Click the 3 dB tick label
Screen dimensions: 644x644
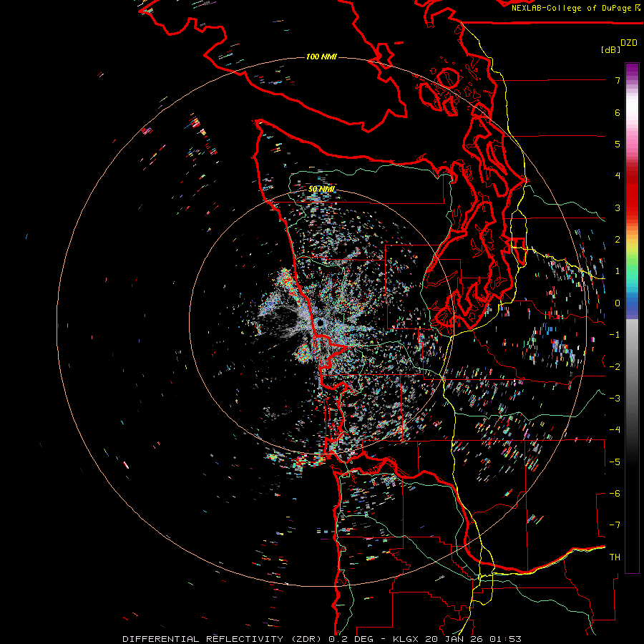pyautogui.click(x=618, y=208)
